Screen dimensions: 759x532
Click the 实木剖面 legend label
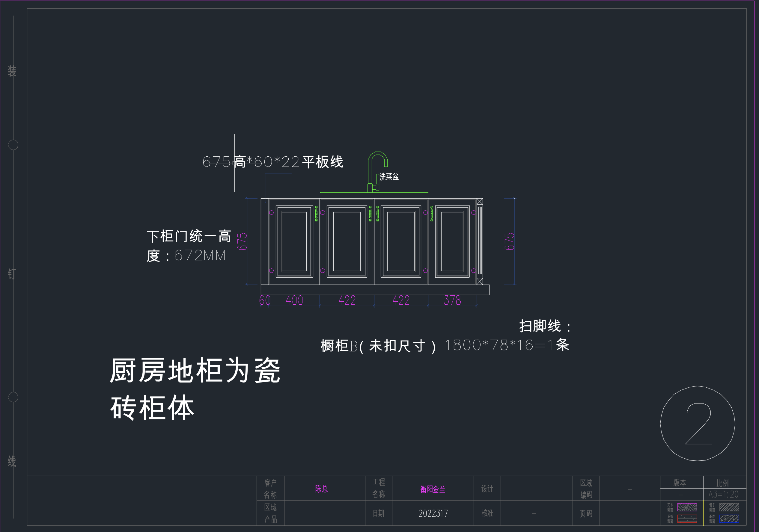click(670, 507)
